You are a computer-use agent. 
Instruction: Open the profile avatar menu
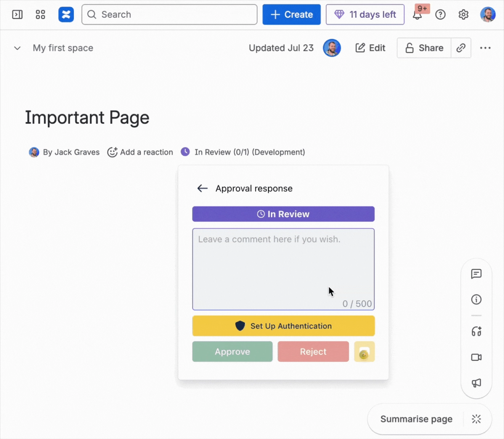coord(488,14)
